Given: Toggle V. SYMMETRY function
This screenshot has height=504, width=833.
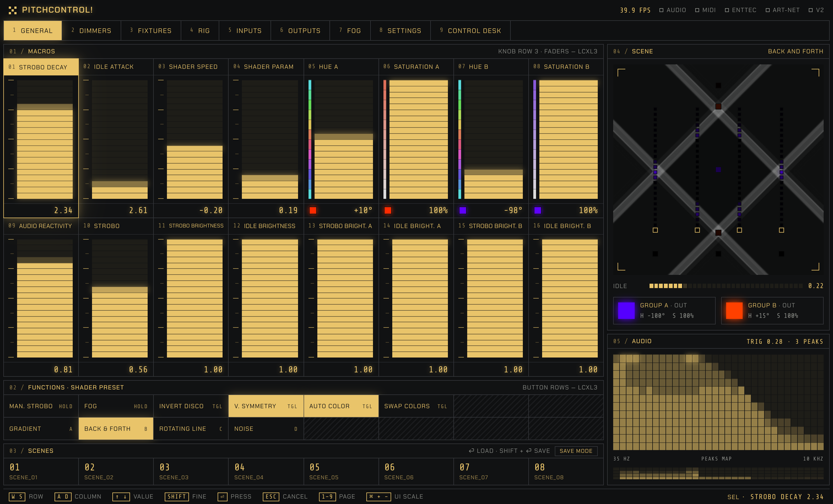Looking at the screenshot, I should pyautogui.click(x=266, y=406).
